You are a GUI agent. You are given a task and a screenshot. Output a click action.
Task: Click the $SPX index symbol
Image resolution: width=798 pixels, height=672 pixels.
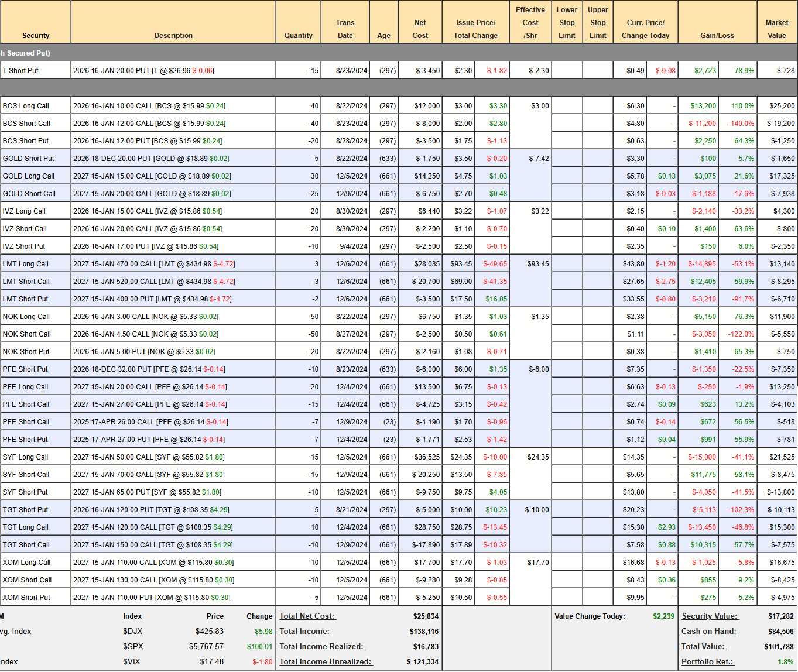click(133, 646)
